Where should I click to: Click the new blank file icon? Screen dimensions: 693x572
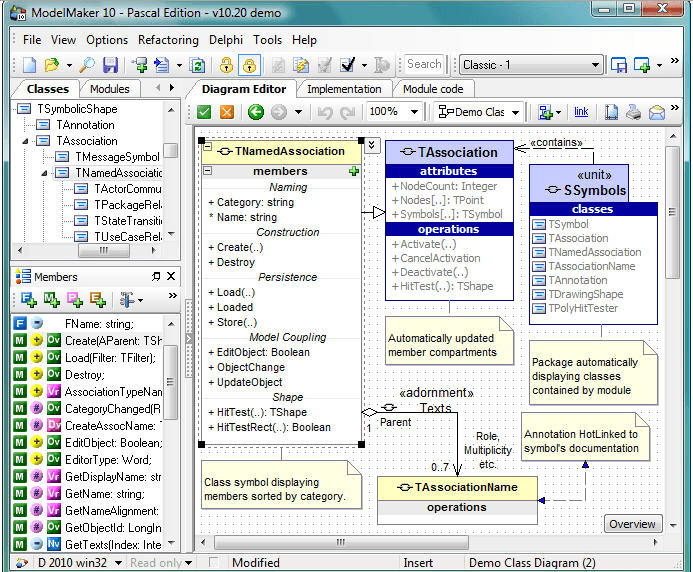pos(30,65)
